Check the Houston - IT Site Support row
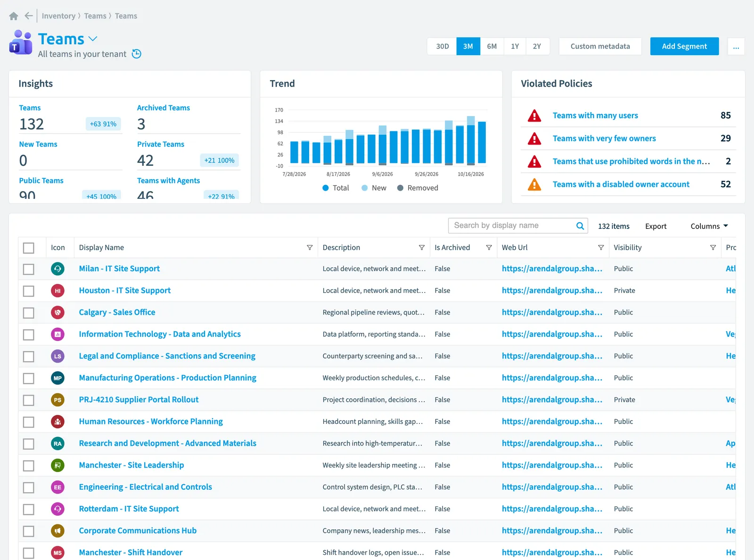 (x=29, y=291)
